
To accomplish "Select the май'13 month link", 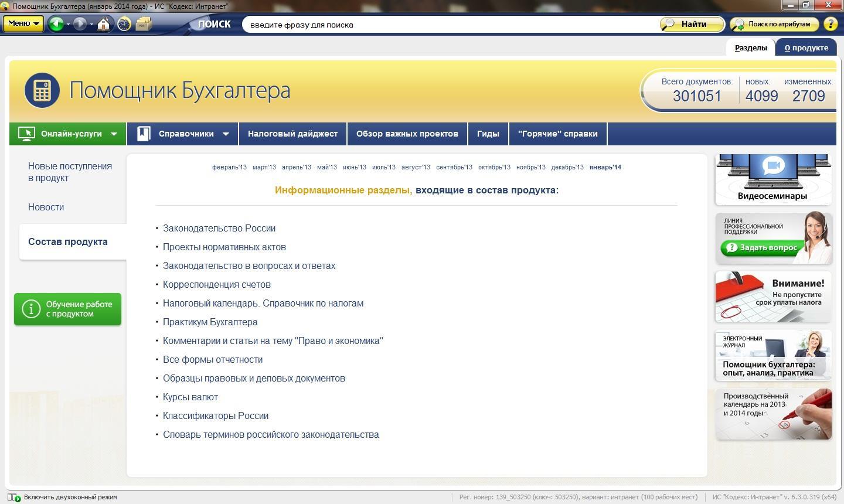I will 327,167.
